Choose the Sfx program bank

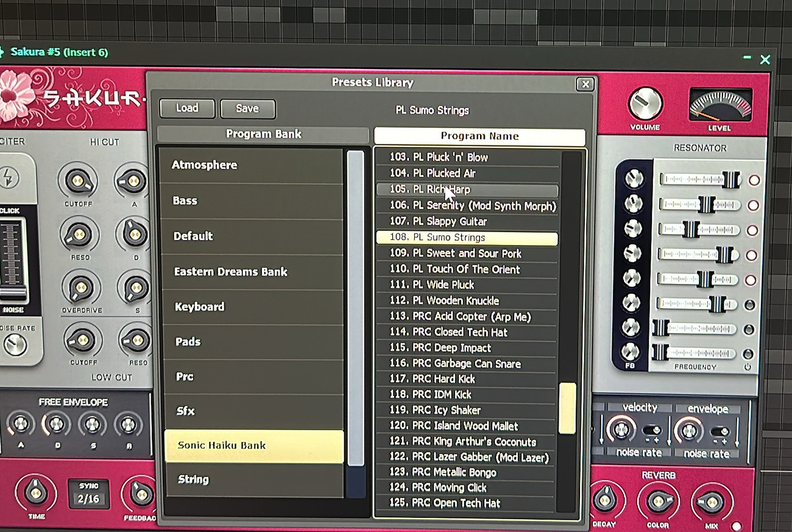pyautogui.click(x=253, y=411)
